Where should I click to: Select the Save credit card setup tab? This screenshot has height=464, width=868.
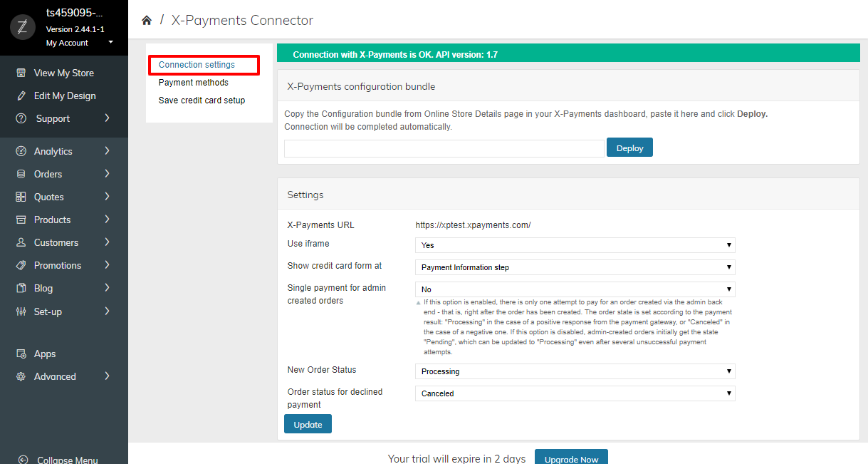click(202, 100)
